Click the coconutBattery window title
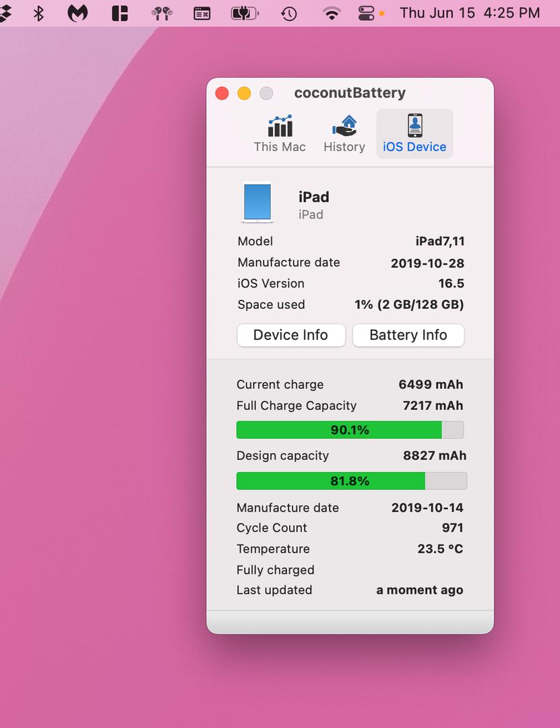 350,93
